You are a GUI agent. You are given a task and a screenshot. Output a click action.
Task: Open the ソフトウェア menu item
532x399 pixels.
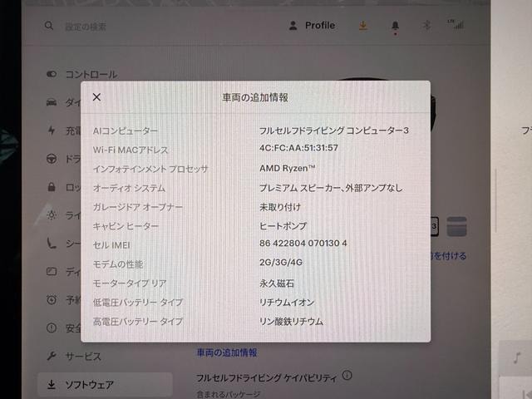[105, 384]
